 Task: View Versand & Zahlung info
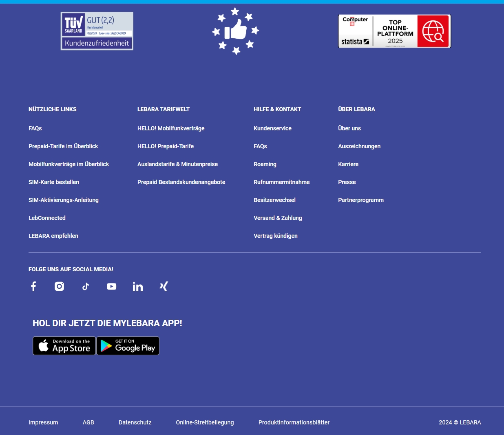click(x=278, y=218)
